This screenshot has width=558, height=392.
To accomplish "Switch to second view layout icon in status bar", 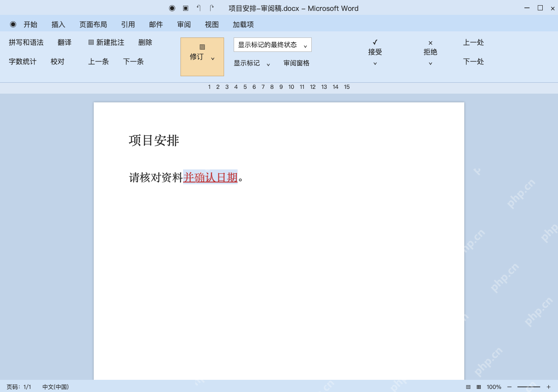I will (x=479, y=387).
